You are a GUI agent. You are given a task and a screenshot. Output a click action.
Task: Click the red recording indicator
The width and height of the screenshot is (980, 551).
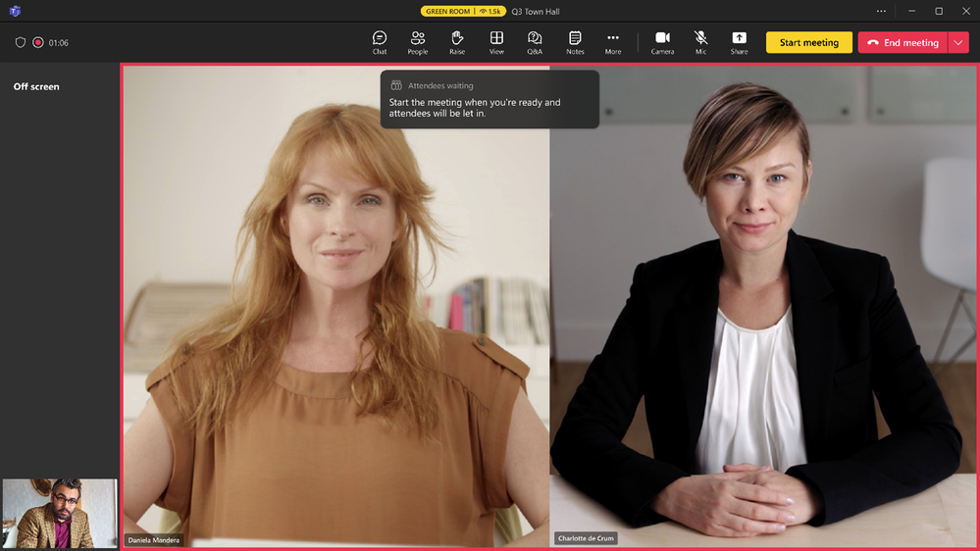38,42
